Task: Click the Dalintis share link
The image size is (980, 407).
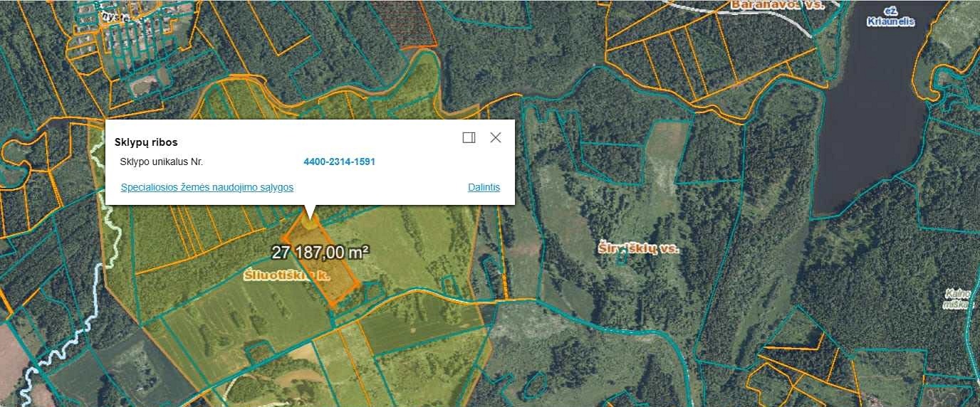Action: pyautogui.click(x=484, y=187)
